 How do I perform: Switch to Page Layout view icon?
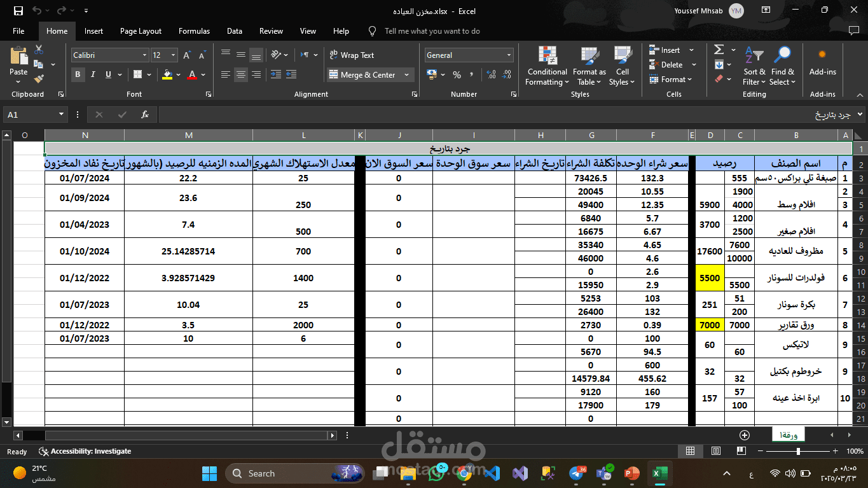pos(716,451)
